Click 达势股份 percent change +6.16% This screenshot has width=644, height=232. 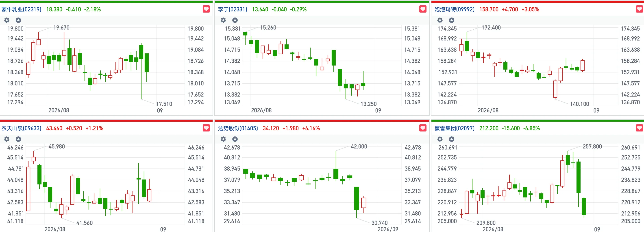click(x=311, y=128)
